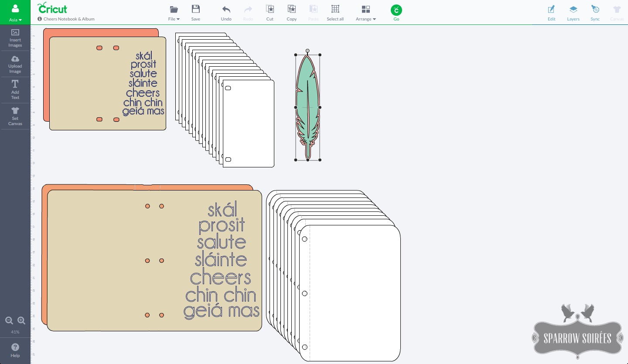The image size is (628, 364).
Task: Click the Copy tool icon
Action: click(292, 10)
